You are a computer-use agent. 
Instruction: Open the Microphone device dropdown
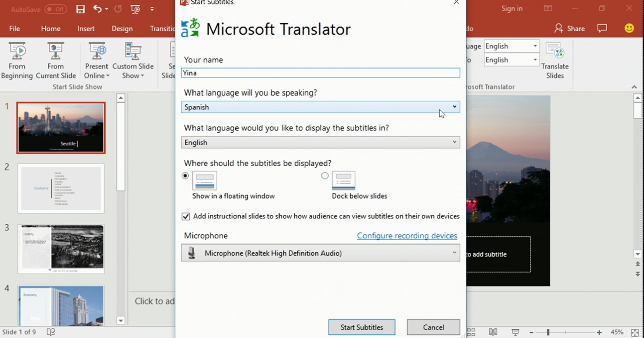[320, 253]
